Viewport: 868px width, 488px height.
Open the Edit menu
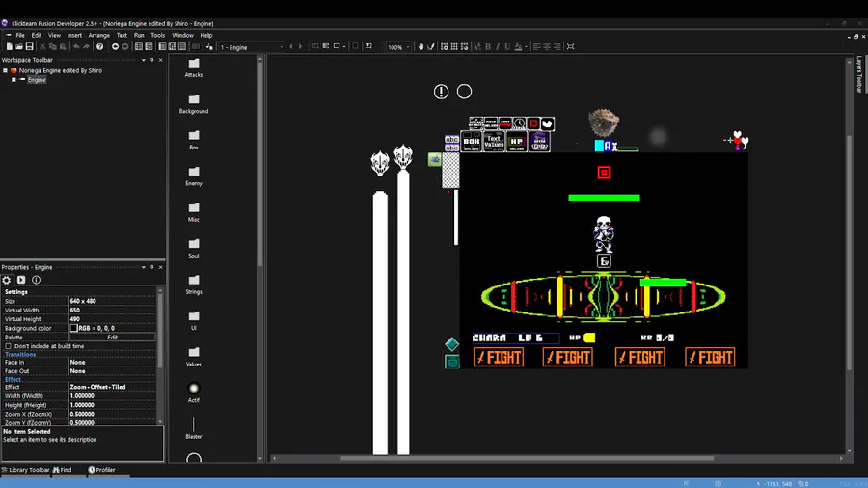pyautogui.click(x=37, y=35)
